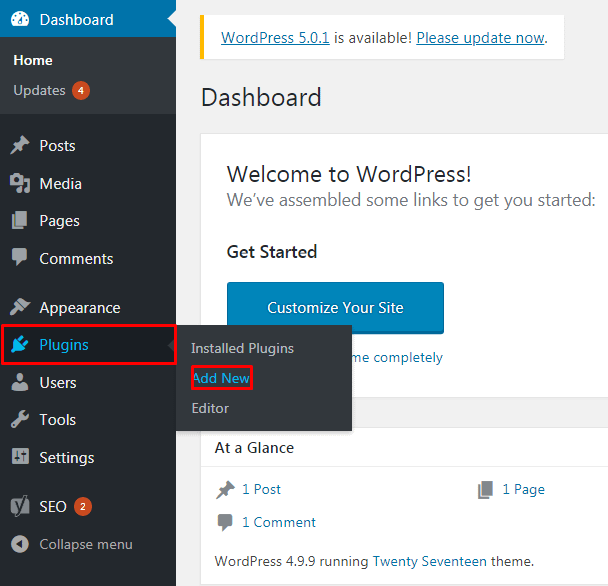
Task: Click the SEO notification badge showing 2
Action: click(x=83, y=506)
